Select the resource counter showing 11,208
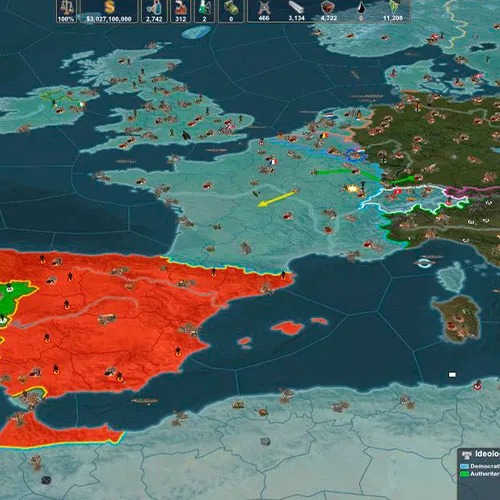The image size is (500, 500). point(393,11)
